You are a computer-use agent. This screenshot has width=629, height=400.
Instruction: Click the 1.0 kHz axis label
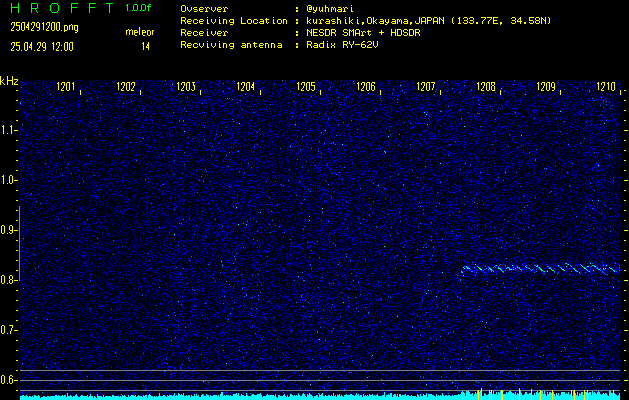coord(7,180)
